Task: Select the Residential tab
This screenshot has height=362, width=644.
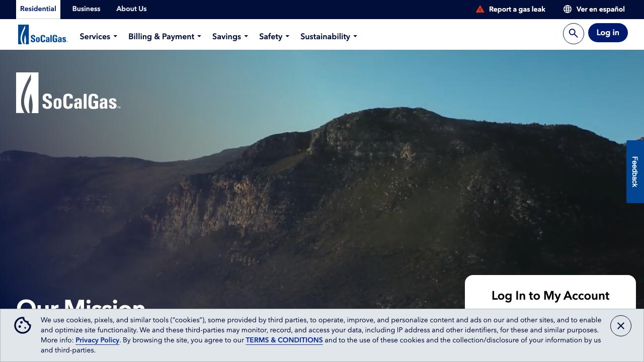Action: [x=38, y=9]
